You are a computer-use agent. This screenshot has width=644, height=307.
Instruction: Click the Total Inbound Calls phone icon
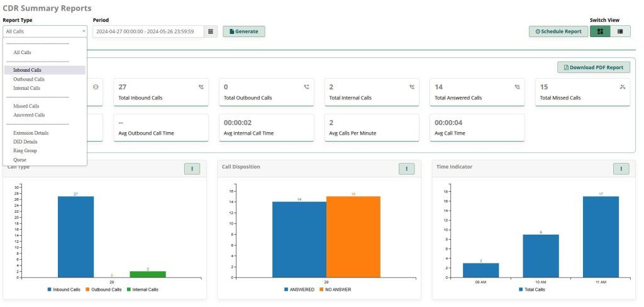[x=201, y=87]
